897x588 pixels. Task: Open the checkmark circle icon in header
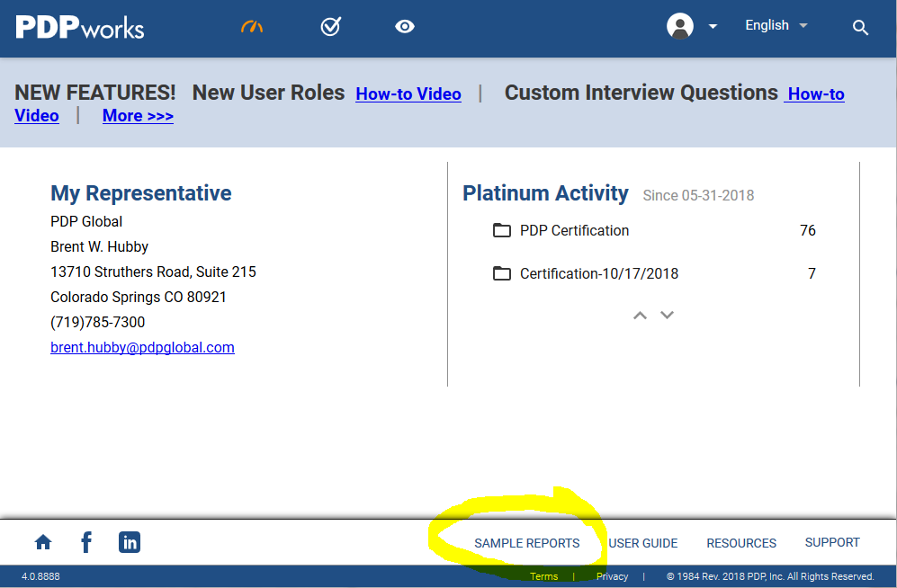coord(331,26)
